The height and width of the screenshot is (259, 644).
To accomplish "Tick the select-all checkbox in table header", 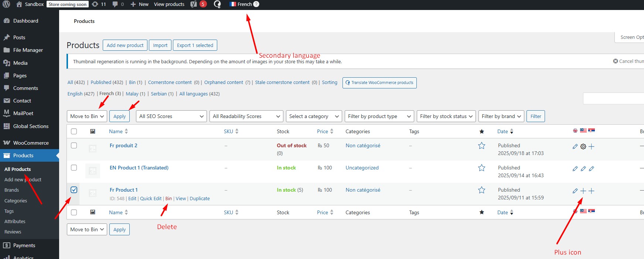I will click(x=74, y=131).
